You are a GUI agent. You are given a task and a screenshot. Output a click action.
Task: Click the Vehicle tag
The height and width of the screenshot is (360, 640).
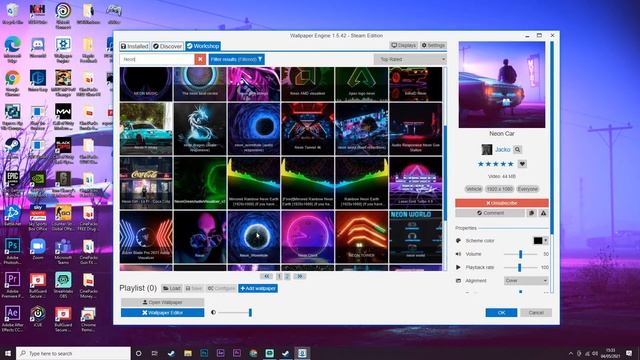(x=473, y=189)
